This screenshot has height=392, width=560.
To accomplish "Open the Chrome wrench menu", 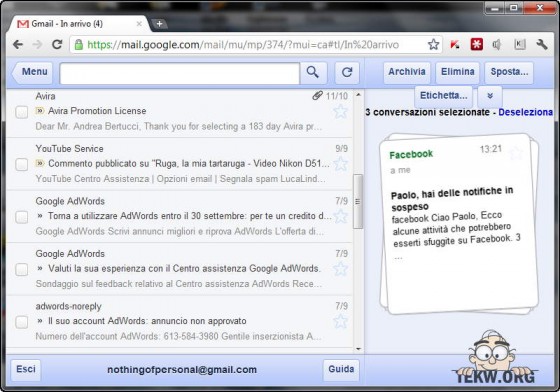I will coord(542,45).
